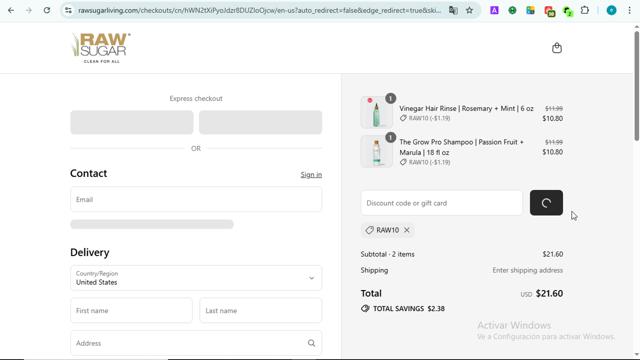This screenshot has height=360, width=640.
Task: Click the Vinegar Hair Rinse thumbnail
Action: click(x=376, y=112)
